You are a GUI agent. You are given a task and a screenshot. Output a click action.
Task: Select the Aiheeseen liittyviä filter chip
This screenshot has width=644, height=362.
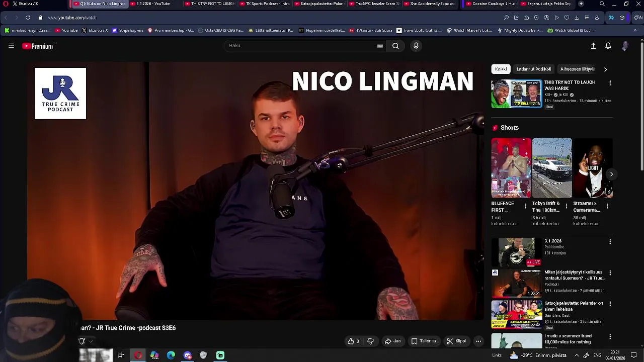pos(577,69)
